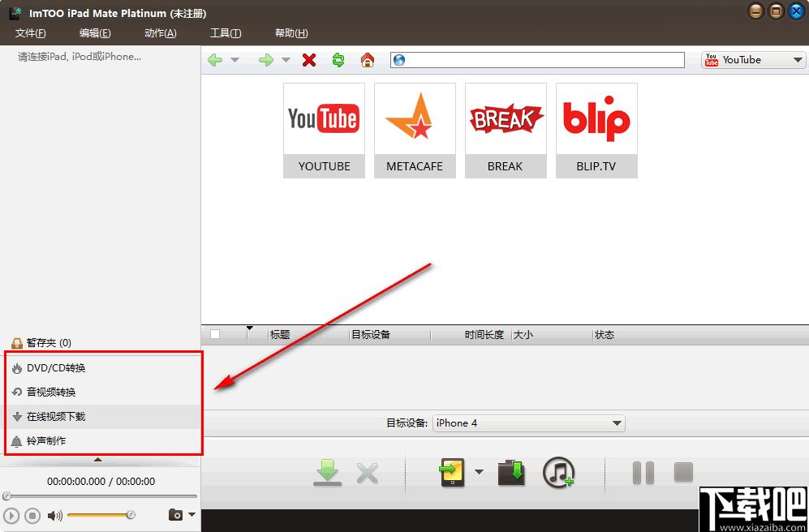This screenshot has height=532, width=809.
Task: Toggle the select-all checkbox in list header
Action: click(x=215, y=334)
